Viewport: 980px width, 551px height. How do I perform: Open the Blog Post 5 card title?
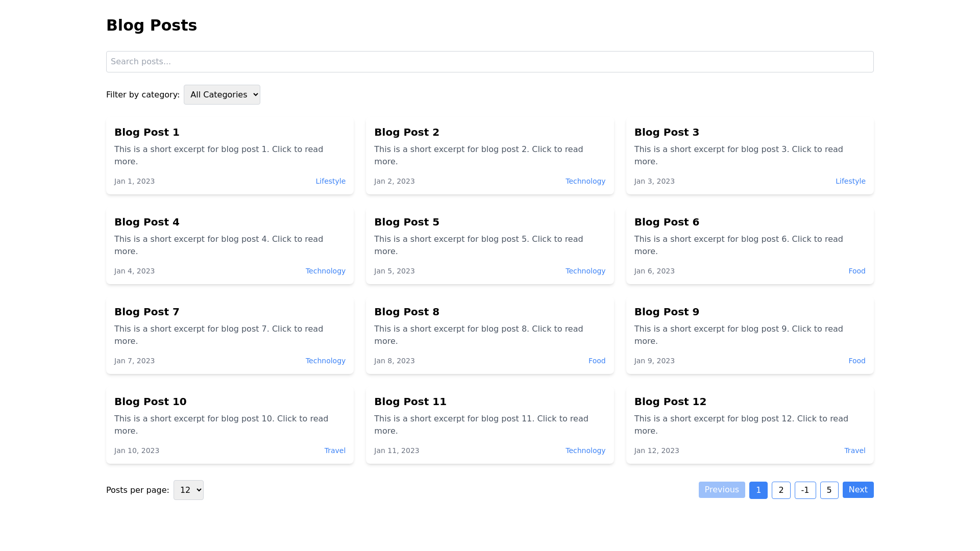tap(406, 222)
